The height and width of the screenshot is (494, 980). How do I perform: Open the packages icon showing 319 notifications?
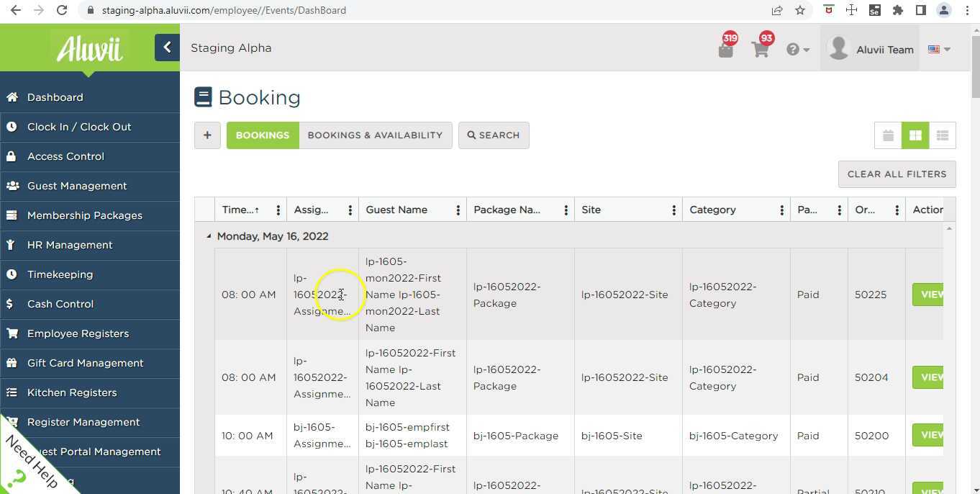point(725,48)
